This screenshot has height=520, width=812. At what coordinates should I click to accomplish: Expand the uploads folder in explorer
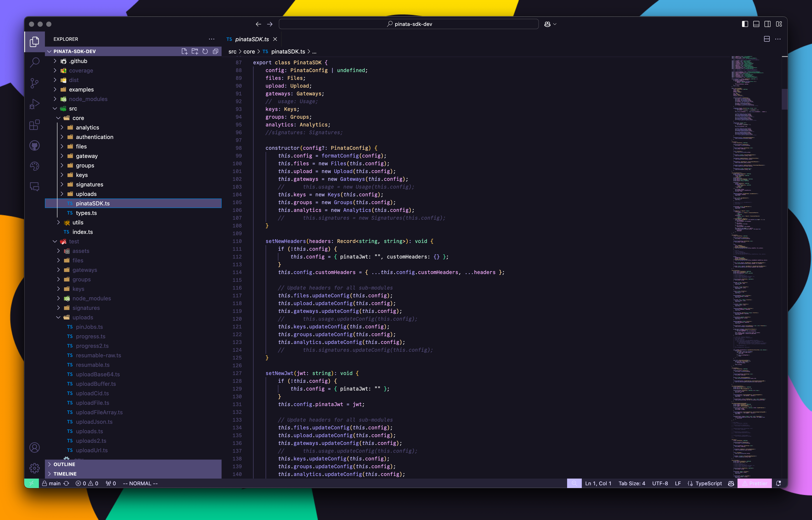pos(86,194)
